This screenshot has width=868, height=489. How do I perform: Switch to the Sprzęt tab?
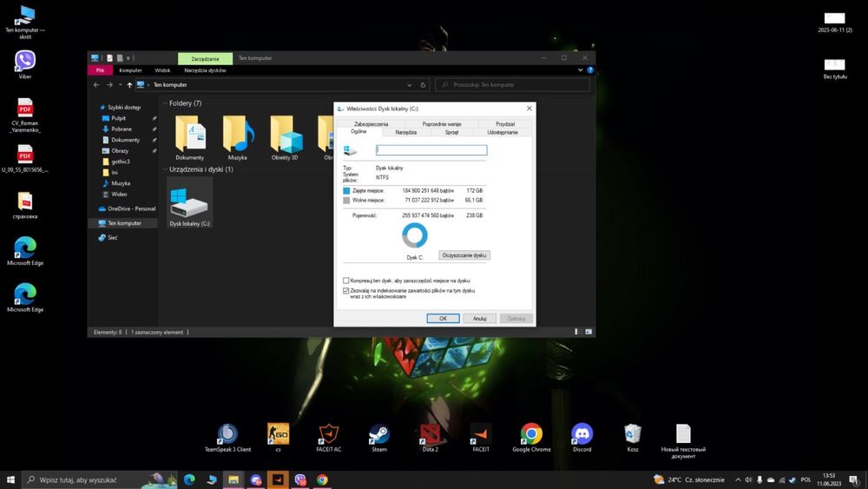(x=451, y=132)
